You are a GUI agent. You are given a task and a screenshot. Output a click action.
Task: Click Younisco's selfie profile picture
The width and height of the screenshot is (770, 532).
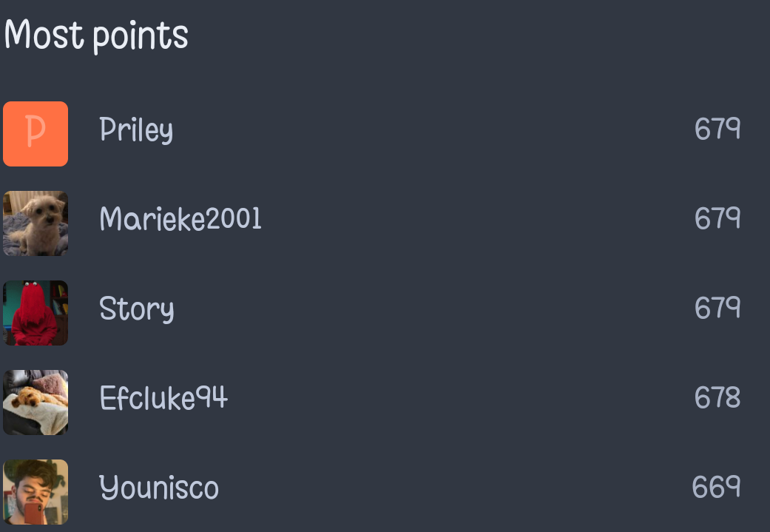click(36, 492)
